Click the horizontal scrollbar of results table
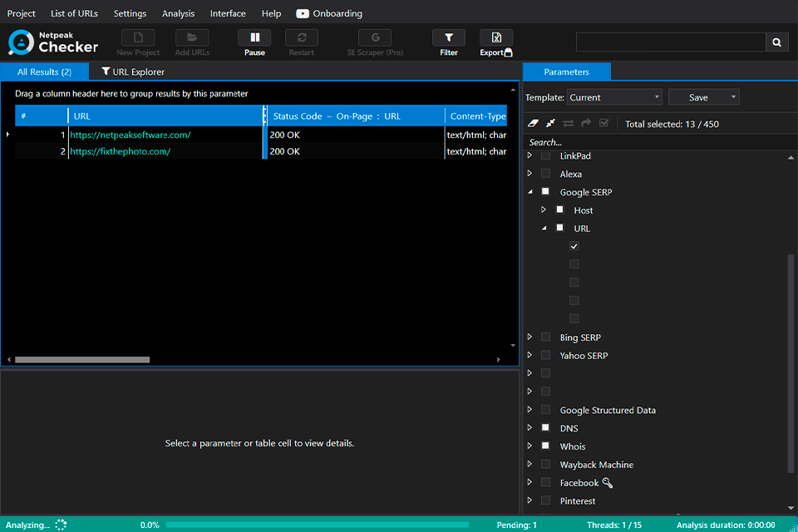This screenshot has width=798, height=532. click(82, 360)
